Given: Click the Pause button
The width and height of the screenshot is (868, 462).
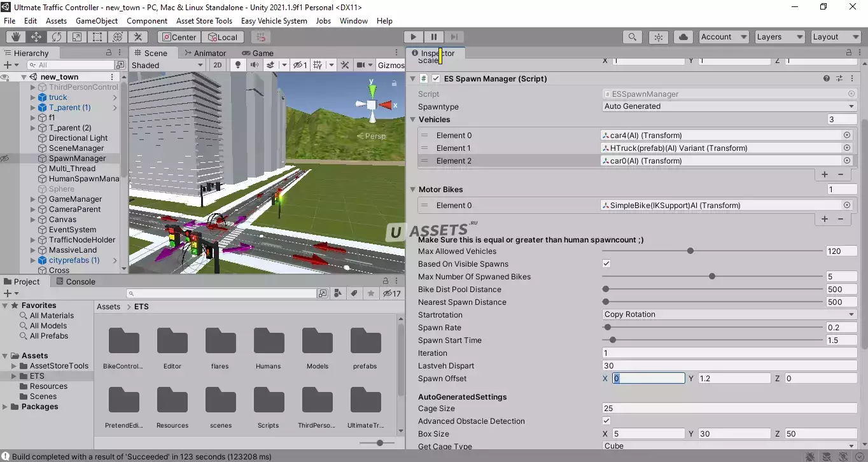Looking at the screenshot, I should (434, 37).
